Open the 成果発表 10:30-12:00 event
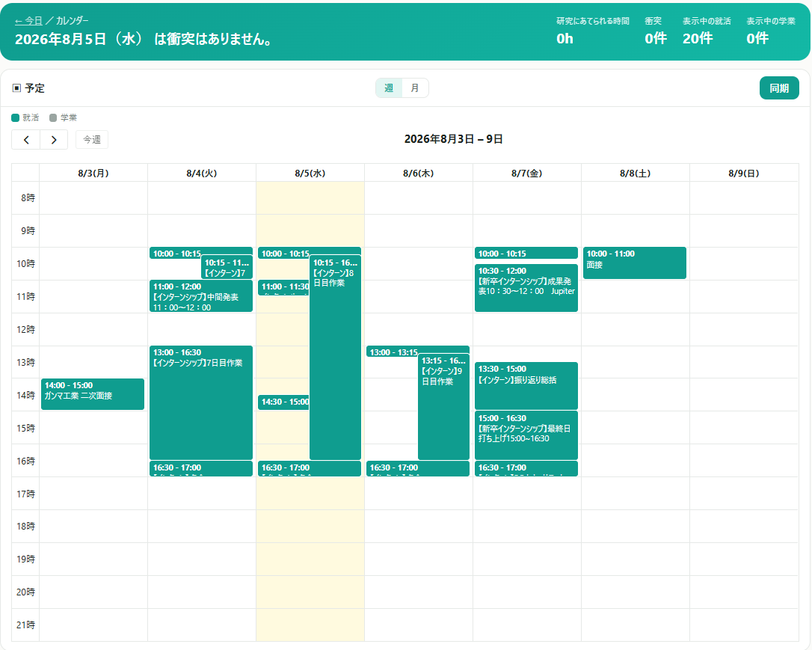 coord(526,288)
